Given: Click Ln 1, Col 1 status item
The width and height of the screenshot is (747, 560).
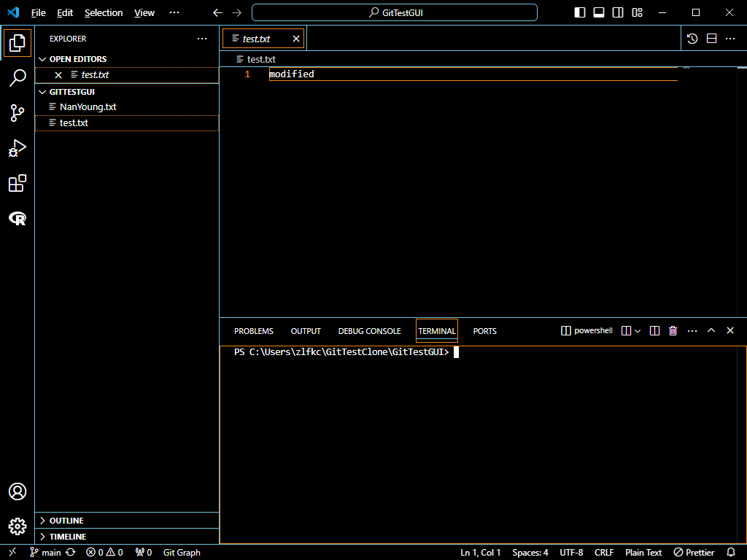Looking at the screenshot, I should click(x=480, y=553).
